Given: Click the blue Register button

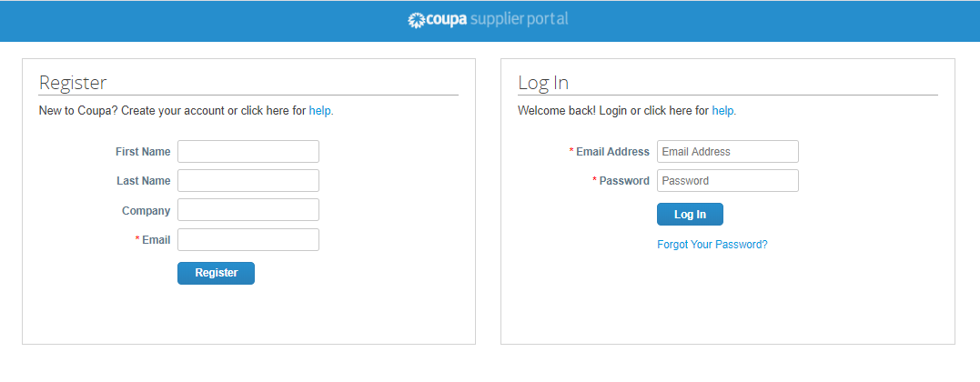Looking at the screenshot, I should click(217, 273).
